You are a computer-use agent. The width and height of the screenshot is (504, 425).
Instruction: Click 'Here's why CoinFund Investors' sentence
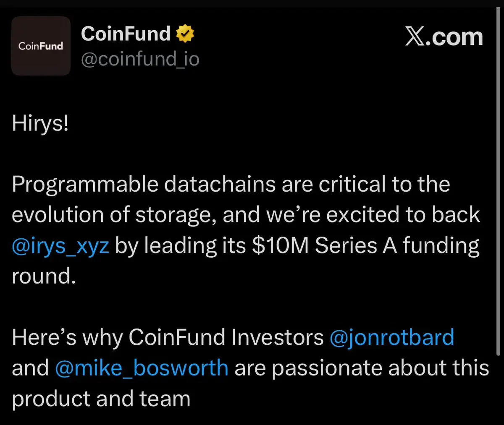click(x=168, y=337)
